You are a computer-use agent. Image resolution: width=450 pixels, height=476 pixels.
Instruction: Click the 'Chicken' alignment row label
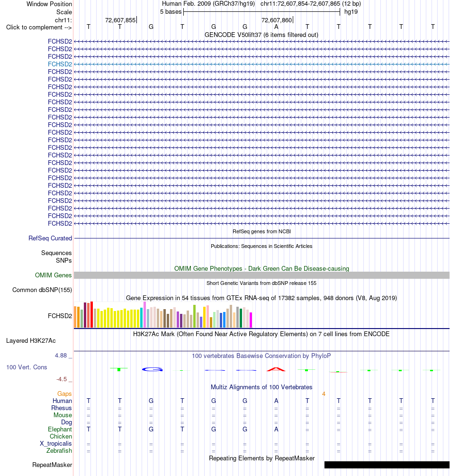pyautogui.click(x=61, y=436)
